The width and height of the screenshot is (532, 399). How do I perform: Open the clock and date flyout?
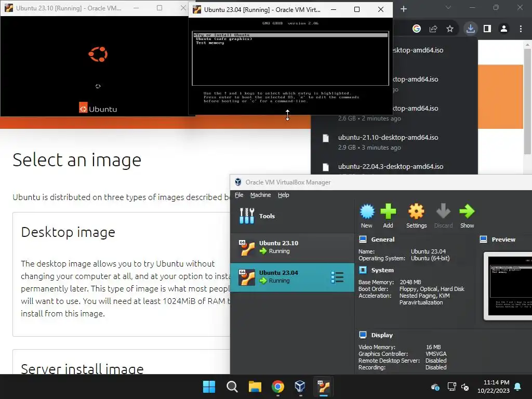(494, 387)
